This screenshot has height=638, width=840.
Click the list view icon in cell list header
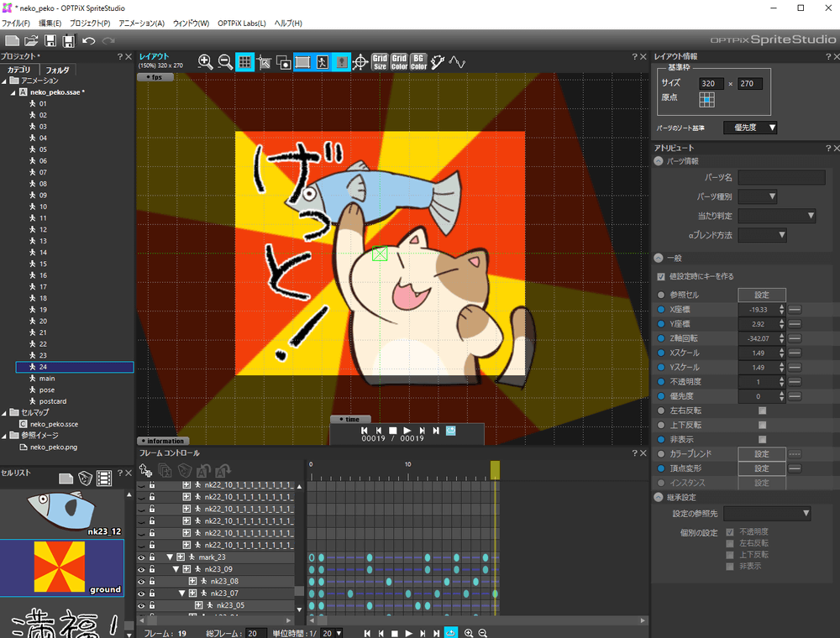click(x=104, y=478)
